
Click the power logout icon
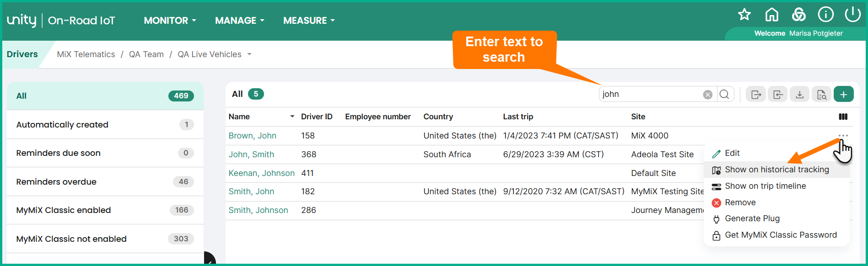tap(852, 14)
